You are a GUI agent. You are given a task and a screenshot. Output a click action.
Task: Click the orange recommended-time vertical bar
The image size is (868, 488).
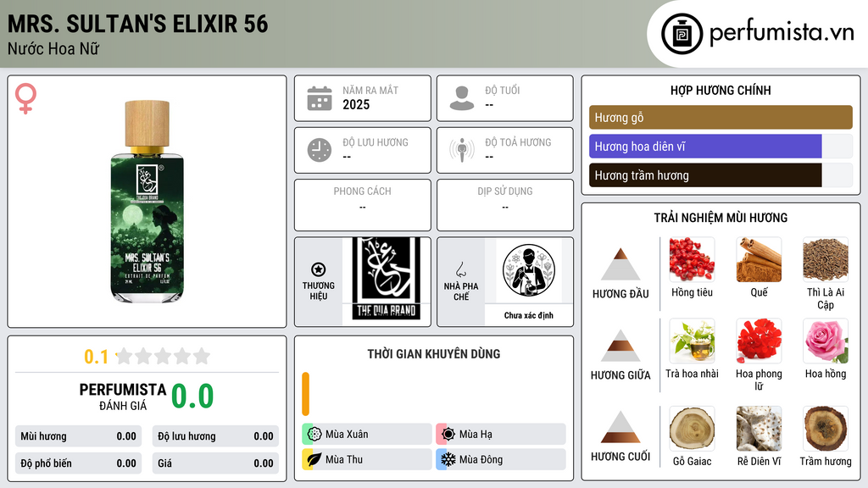[305, 394]
